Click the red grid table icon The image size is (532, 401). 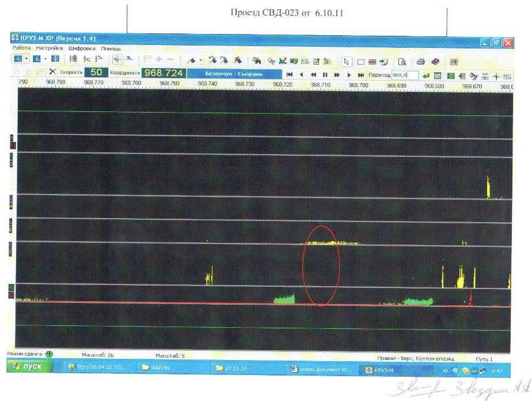click(x=372, y=62)
